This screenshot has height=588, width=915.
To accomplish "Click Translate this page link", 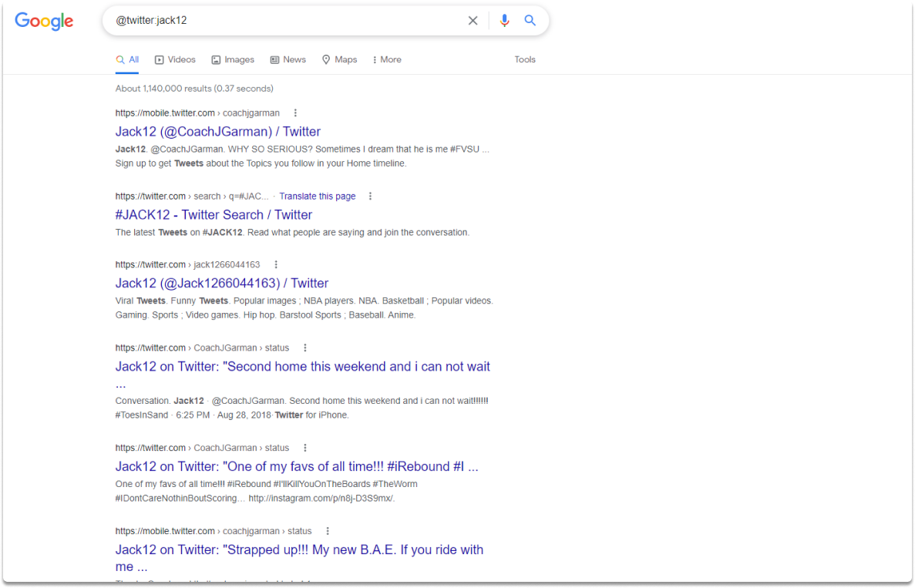I will pos(318,196).
